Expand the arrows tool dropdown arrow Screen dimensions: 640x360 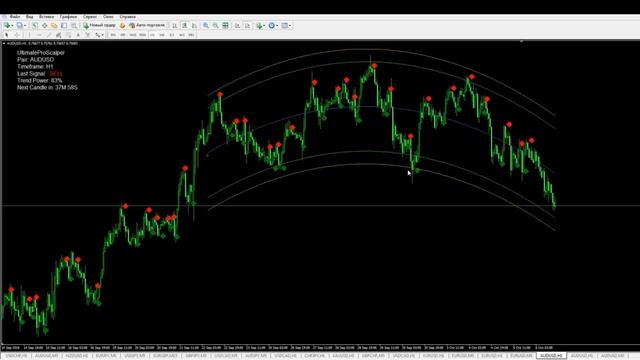[x=102, y=36]
